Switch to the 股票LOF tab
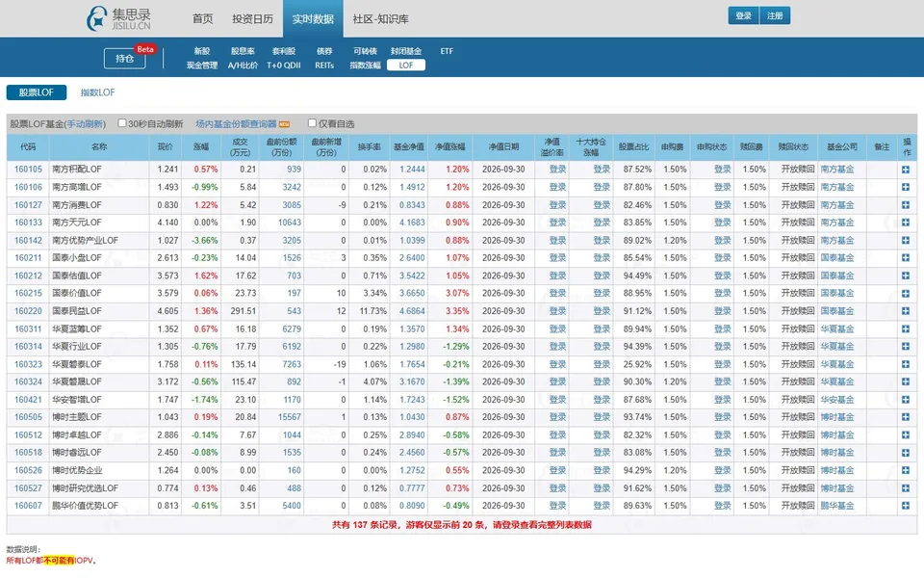Viewport: 924px width, 578px height. (x=37, y=92)
